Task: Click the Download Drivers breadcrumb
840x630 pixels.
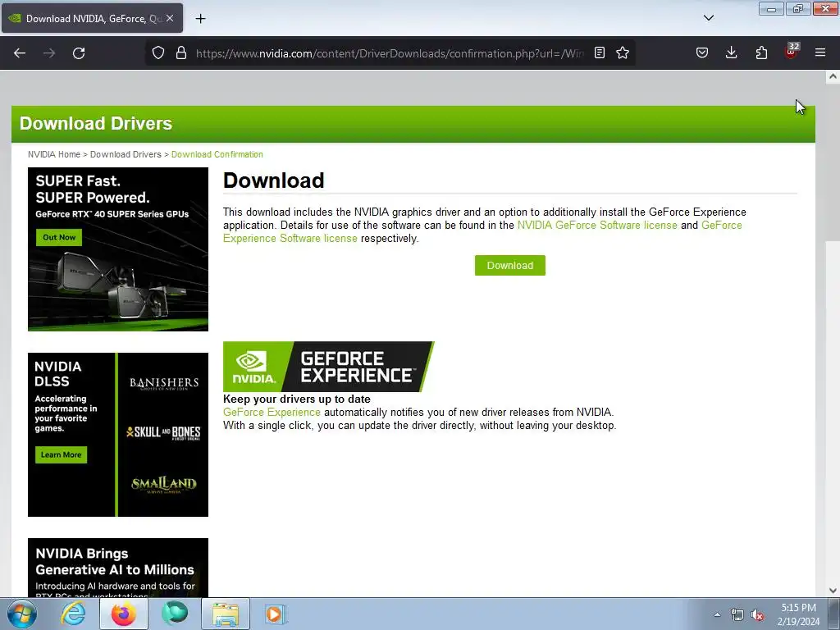Action: [x=126, y=154]
